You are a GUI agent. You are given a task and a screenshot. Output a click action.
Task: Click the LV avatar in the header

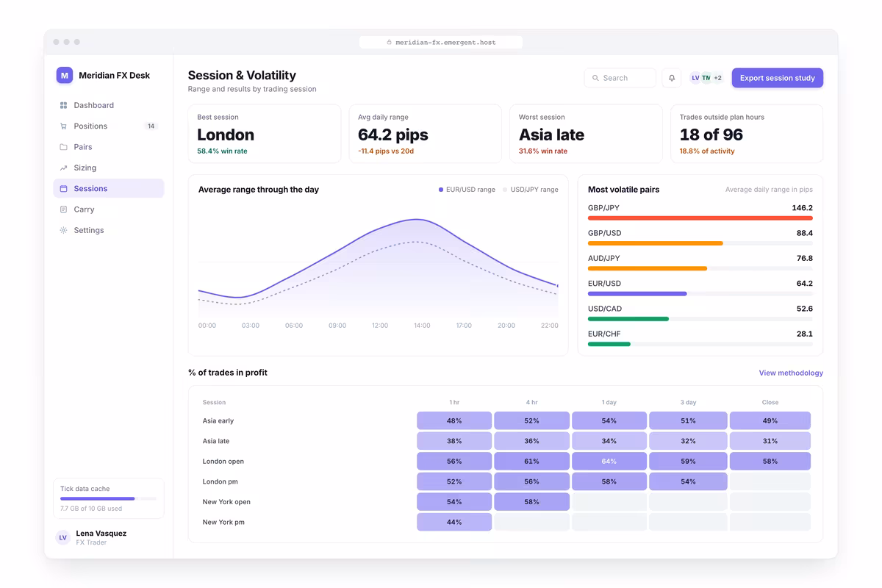[x=695, y=78]
